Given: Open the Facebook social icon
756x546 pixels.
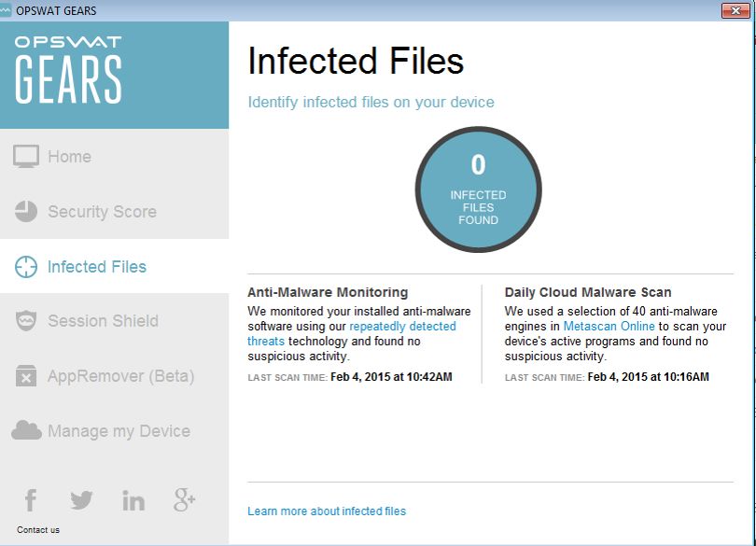Looking at the screenshot, I should [x=31, y=500].
